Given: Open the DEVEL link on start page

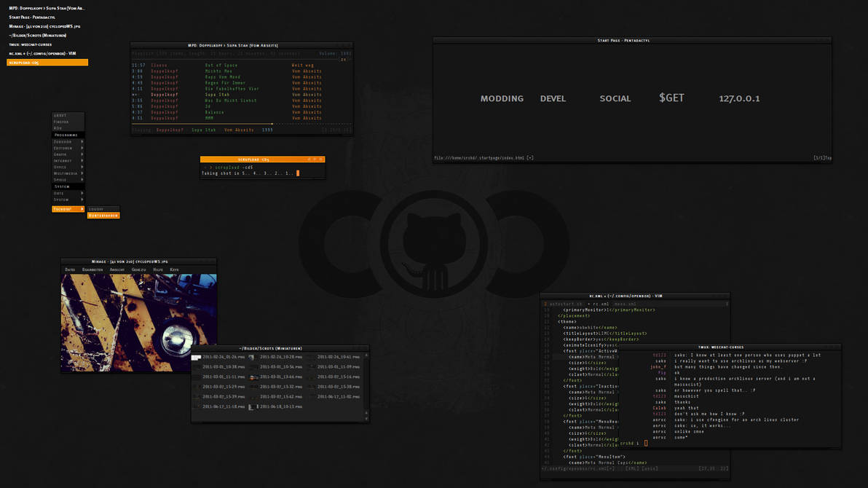Looking at the screenshot, I should point(553,98).
